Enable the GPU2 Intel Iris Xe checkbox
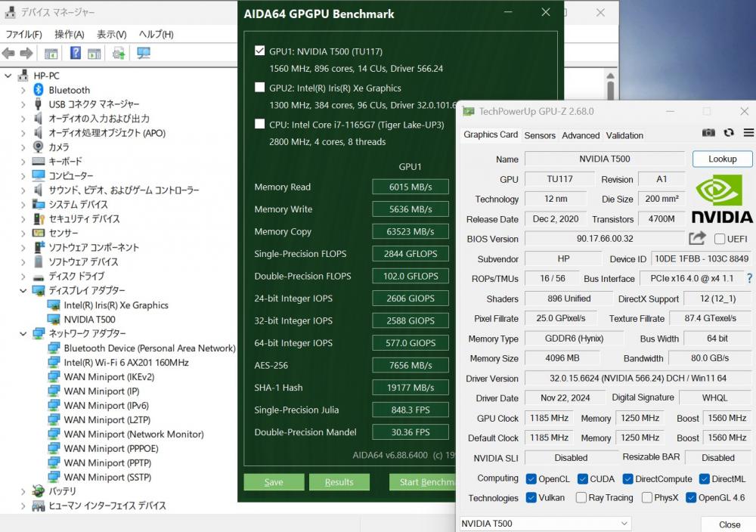This screenshot has width=756, height=532. (x=260, y=88)
